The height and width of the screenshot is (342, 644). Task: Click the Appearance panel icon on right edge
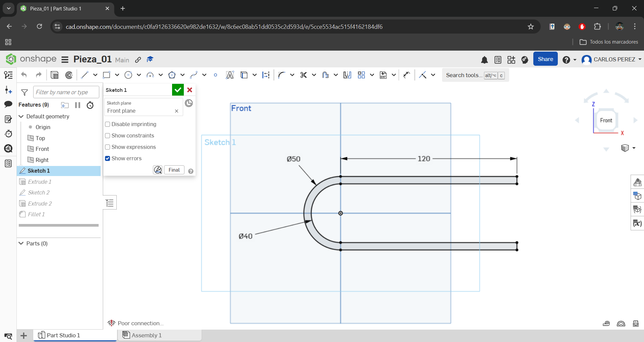pyautogui.click(x=637, y=182)
